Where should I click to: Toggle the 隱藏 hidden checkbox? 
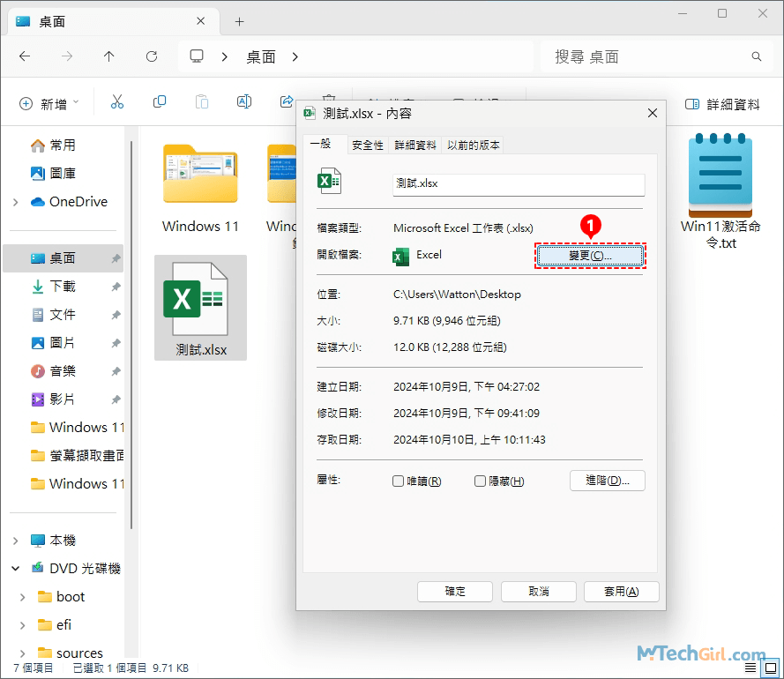481,481
